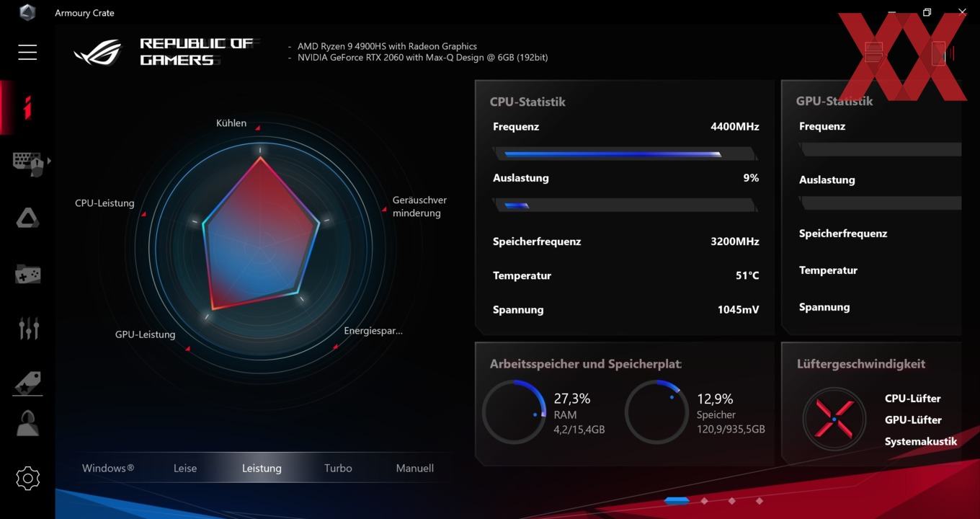The width and height of the screenshot is (980, 519).
Task: Open the Device keyboard and mouse section
Action: pos(29,163)
